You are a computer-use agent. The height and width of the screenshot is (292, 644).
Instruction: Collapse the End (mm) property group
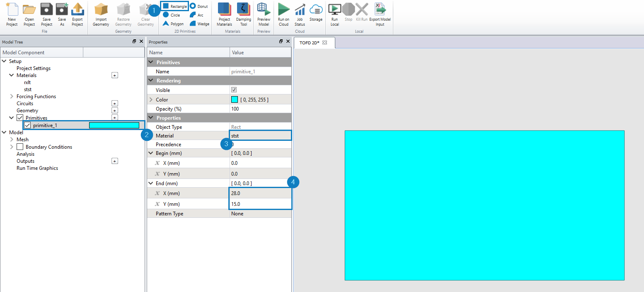151,183
